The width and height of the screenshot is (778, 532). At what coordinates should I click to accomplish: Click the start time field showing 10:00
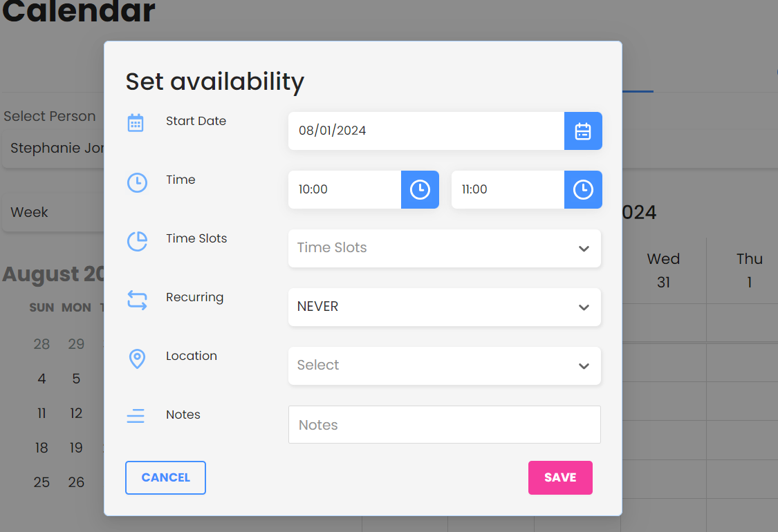(344, 190)
